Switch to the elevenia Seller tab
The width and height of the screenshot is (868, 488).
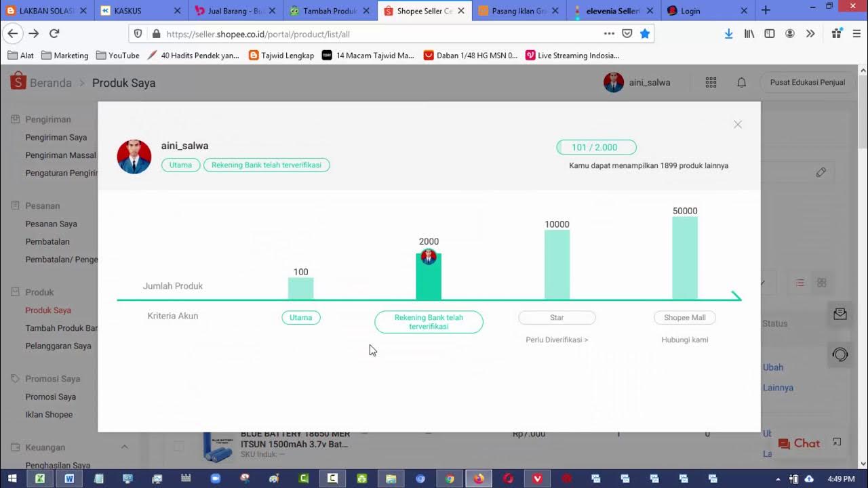pos(614,11)
